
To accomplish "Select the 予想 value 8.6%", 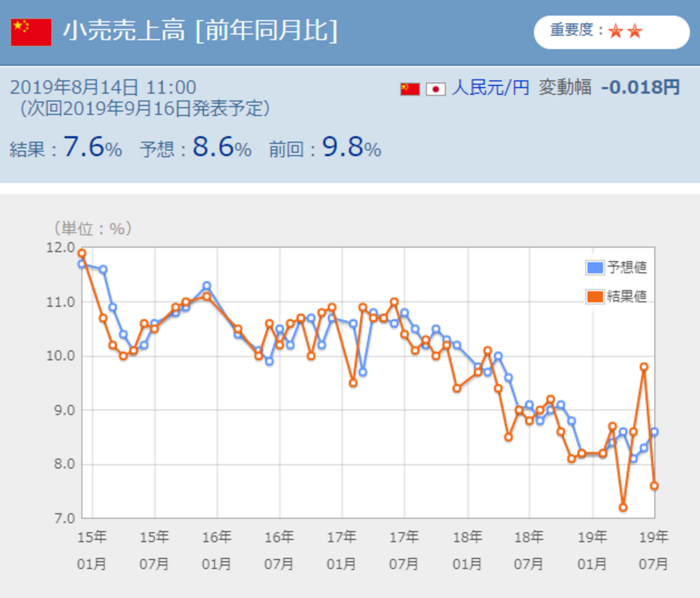I will pos(222,147).
